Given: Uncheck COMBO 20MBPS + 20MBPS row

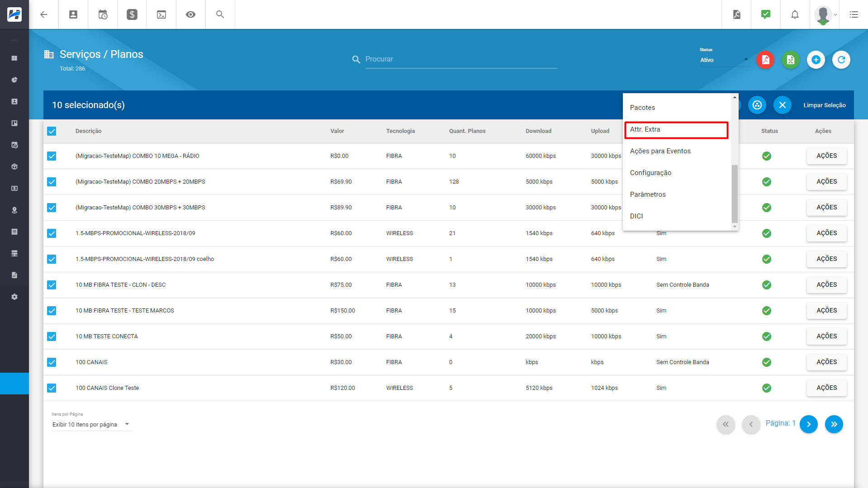Looking at the screenshot, I should pyautogui.click(x=52, y=182).
